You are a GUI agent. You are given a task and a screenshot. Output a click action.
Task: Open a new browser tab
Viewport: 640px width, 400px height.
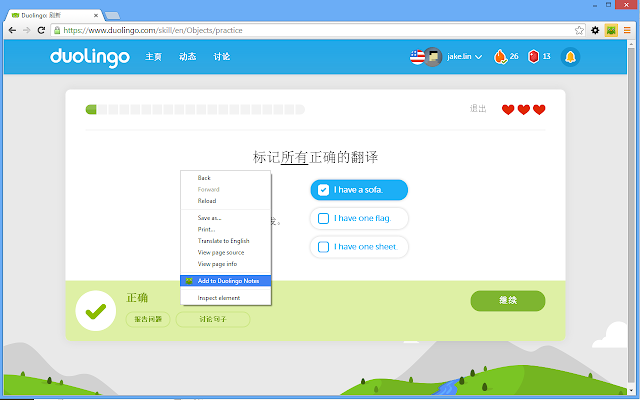[x=112, y=16]
